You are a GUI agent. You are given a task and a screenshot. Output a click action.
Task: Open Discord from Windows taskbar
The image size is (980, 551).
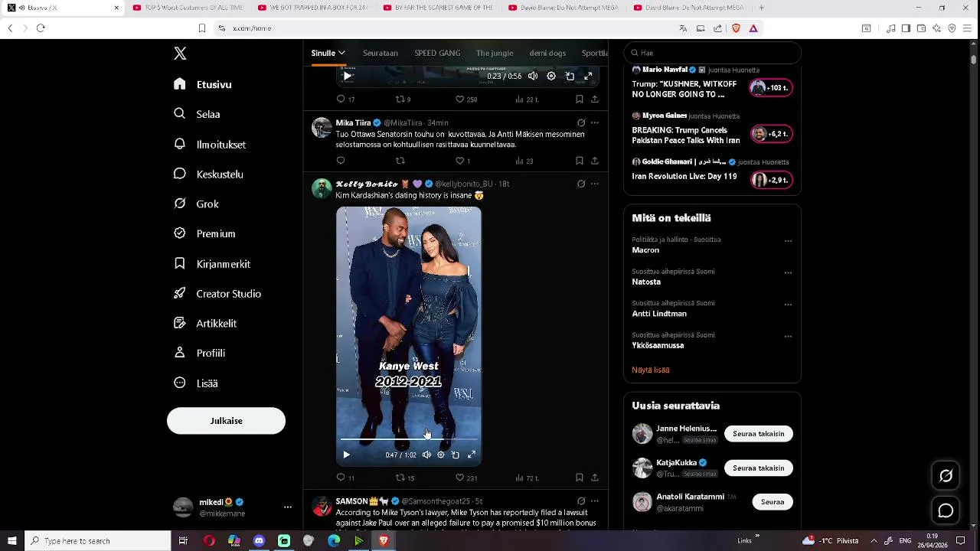[x=259, y=541]
